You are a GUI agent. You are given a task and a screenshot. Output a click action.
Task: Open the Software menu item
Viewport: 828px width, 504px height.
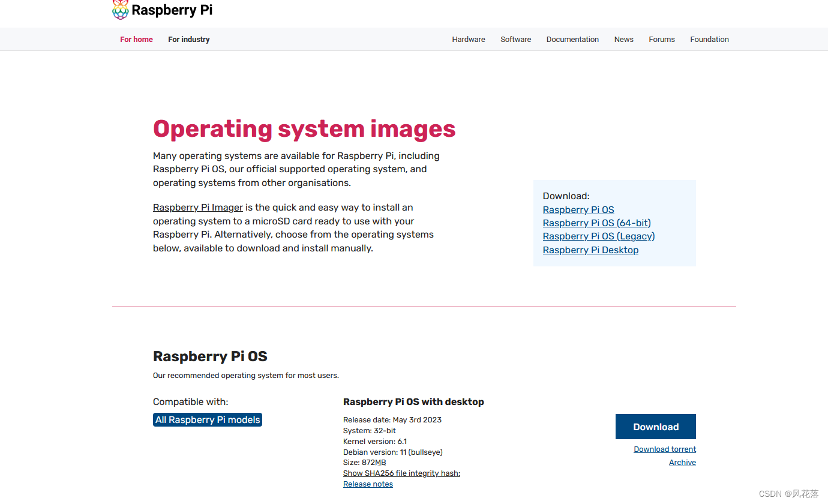pyautogui.click(x=516, y=40)
